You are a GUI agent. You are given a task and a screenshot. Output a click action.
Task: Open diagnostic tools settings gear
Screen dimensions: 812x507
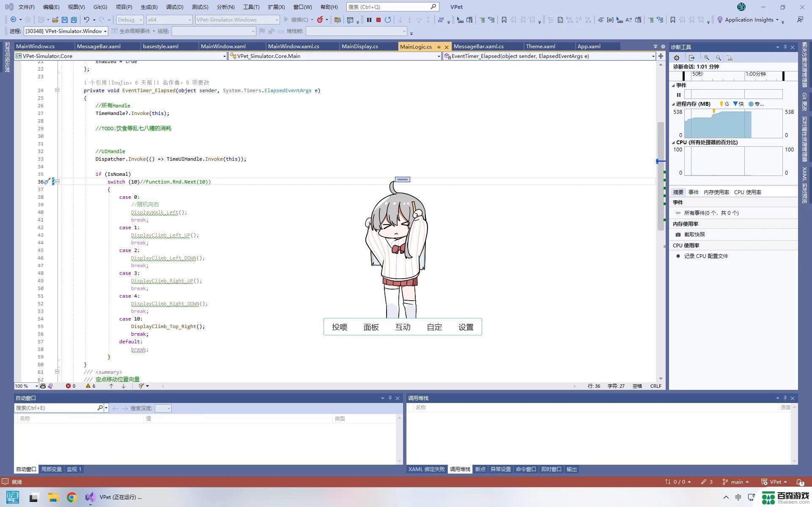(x=677, y=58)
